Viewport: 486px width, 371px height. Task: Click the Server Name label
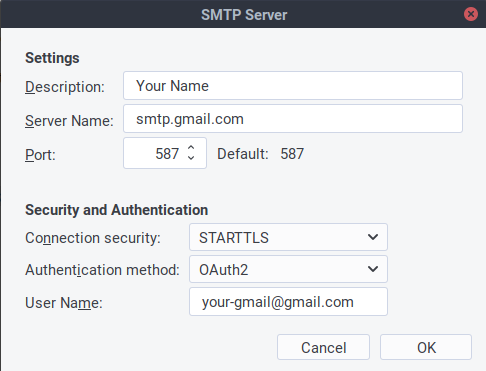(x=69, y=121)
